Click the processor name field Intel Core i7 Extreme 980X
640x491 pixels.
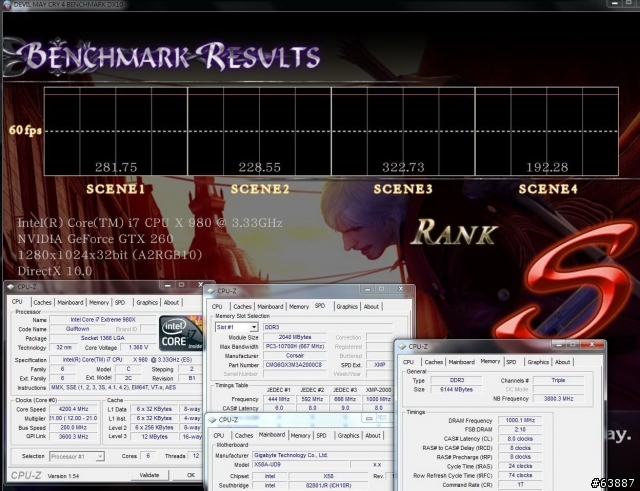103,320
